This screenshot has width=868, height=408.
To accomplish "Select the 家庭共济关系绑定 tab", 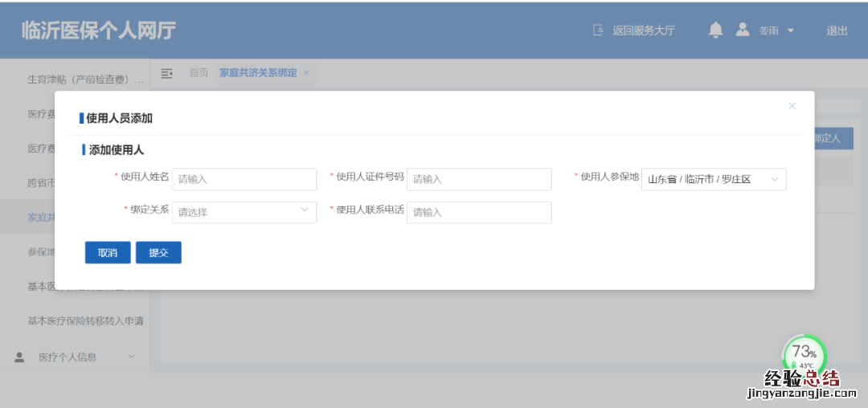I will [258, 73].
